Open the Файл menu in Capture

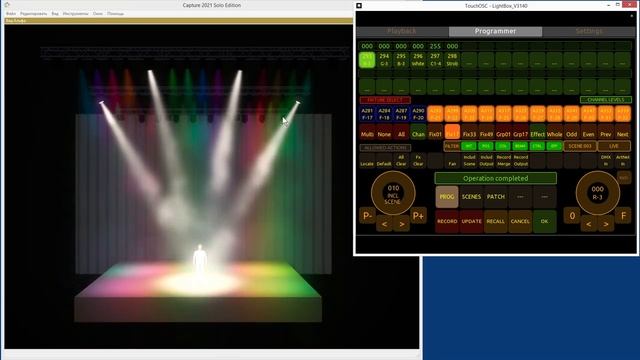(x=11, y=13)
